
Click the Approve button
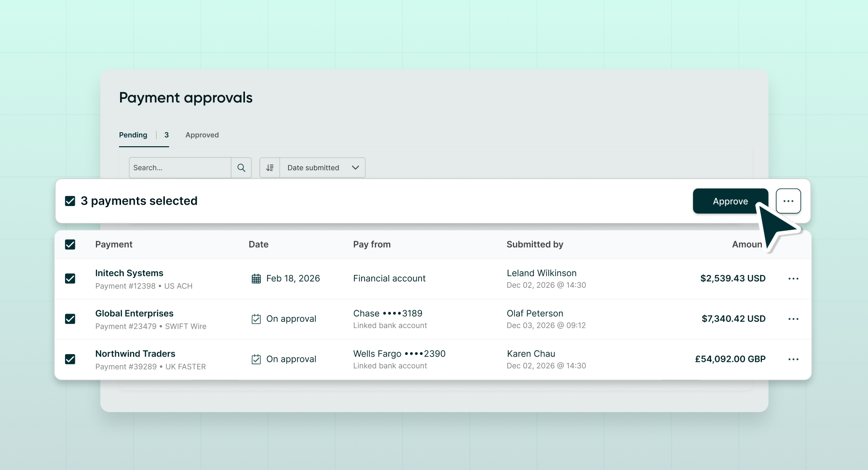point(730,201)
